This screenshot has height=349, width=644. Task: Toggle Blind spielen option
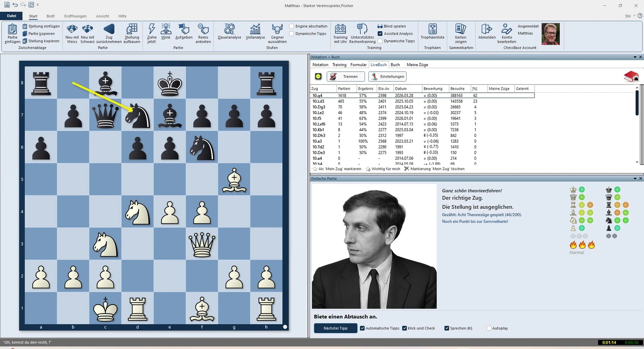[x=392, y=26]
